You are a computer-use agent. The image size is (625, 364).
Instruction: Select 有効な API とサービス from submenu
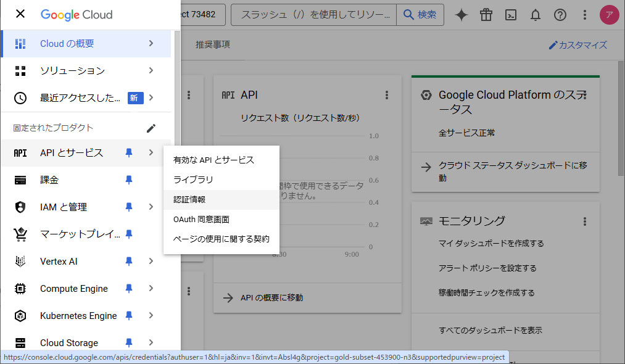221,160
